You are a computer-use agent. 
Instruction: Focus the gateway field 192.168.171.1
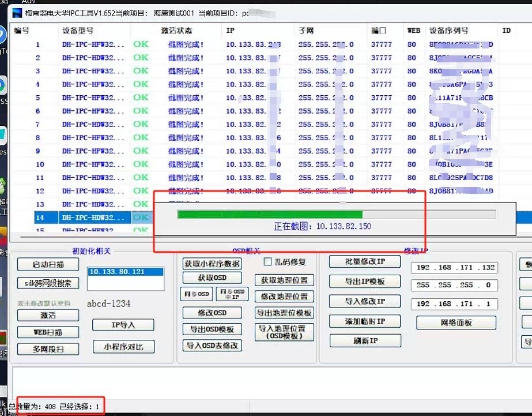click(454, 303)
